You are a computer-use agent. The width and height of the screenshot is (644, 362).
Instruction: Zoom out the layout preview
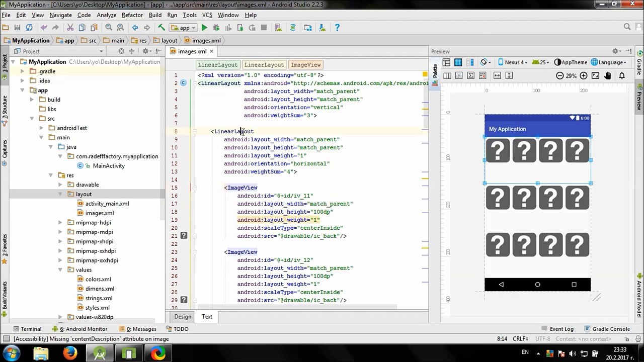559,75
